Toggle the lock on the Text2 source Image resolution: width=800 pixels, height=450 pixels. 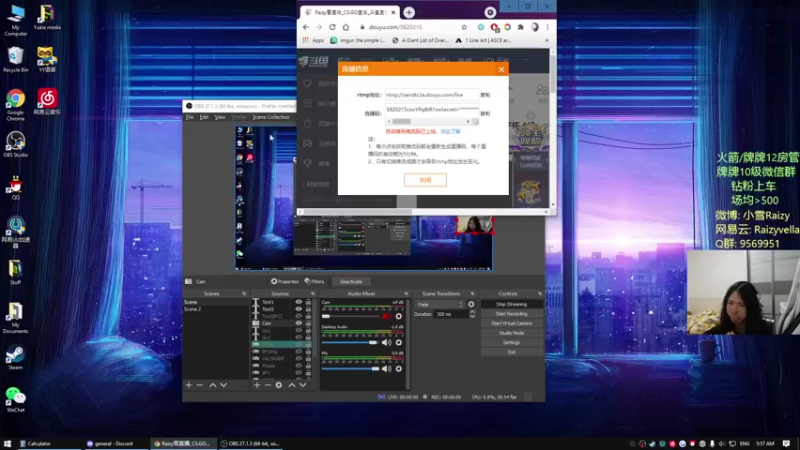click(308, 309)
